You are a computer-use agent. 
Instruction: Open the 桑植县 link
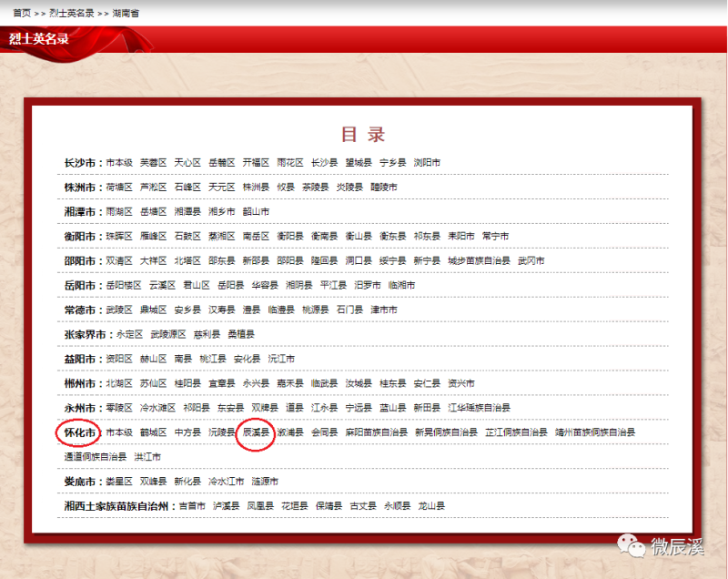[241, 334]
